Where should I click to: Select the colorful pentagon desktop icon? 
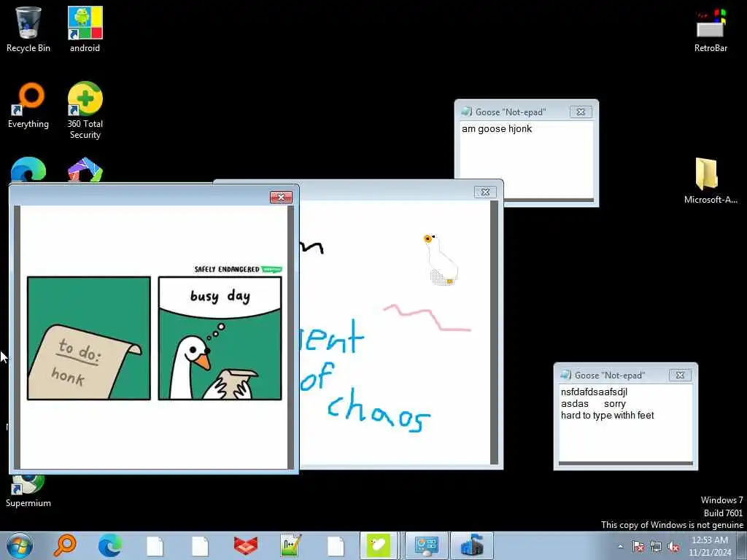click(85, 169)
